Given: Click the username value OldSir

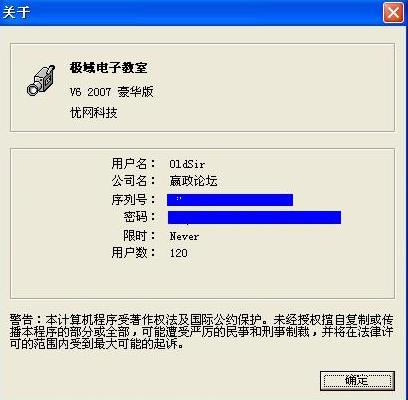Looking at the screenshot, I should point(187,164).
